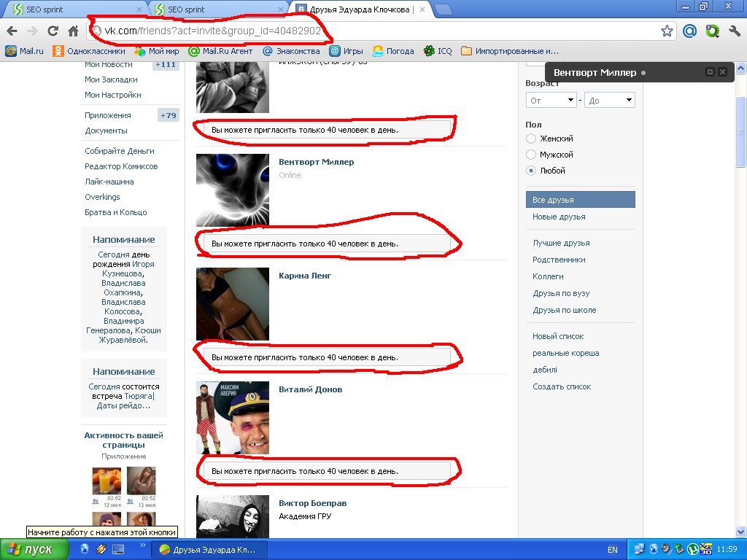
Task: Click the Новый список link
Action: [x=558, y=336]
